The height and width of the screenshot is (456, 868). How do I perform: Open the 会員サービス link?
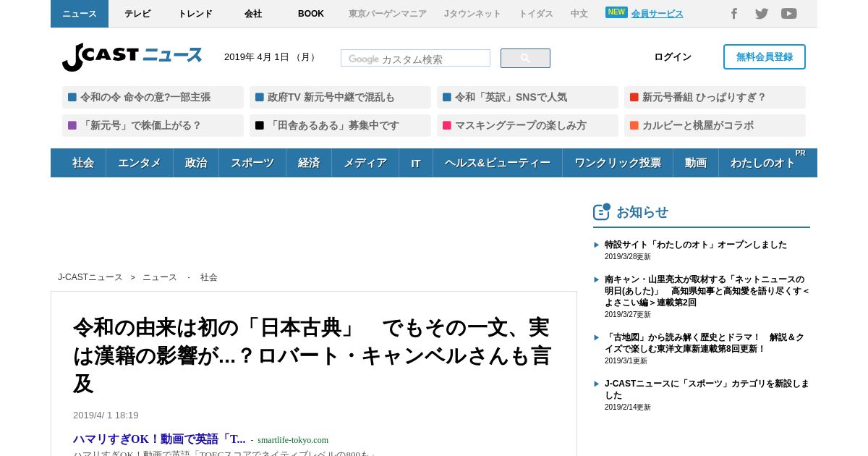click(x=657, y=14)
